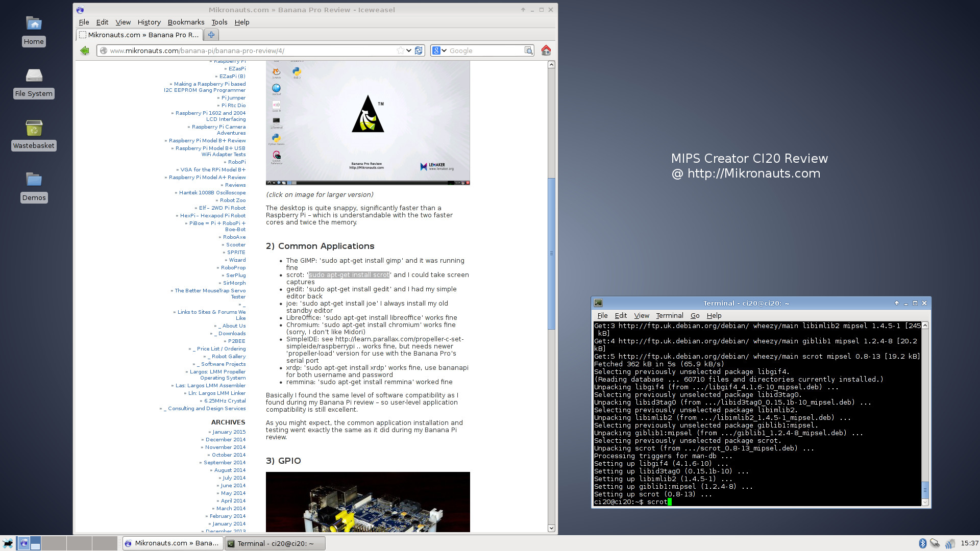Open the Pi Rtc Dio sidebar link

(233, 105)
